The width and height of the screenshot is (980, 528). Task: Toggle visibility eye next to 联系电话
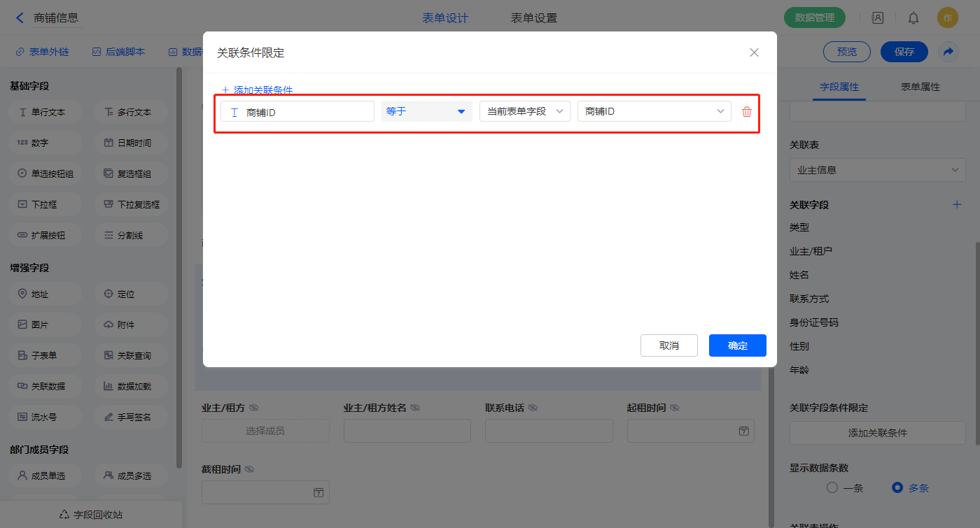point(533,408)
